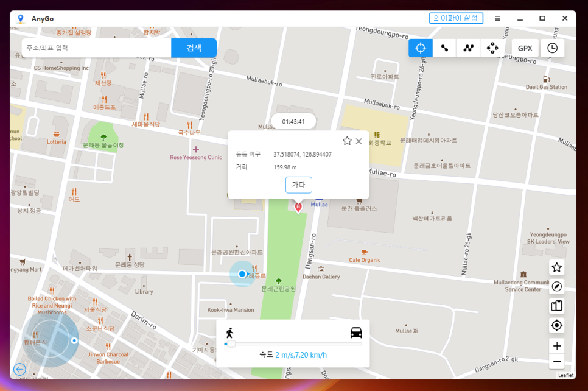Image resolution: width=588 pixels, height=391 pixels.
Task: Close the location info popup
Action: point(359,141)
